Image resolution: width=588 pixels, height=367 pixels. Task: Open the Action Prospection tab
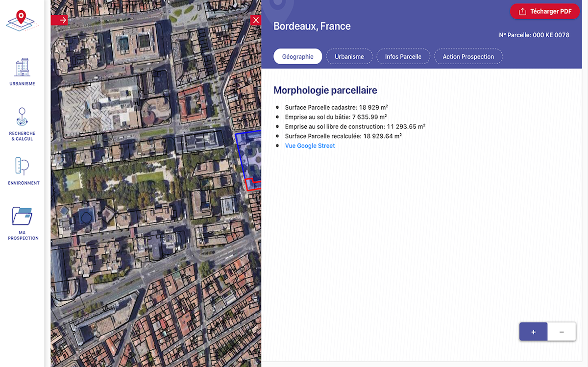pyautogui.click(x=468, y=57)
